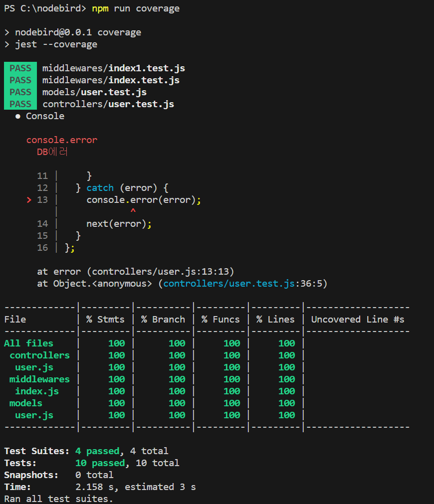The height and width of the screenshot is (504, 434).
Task: Click the index.js coverage row label
Action: click(37, 391)
